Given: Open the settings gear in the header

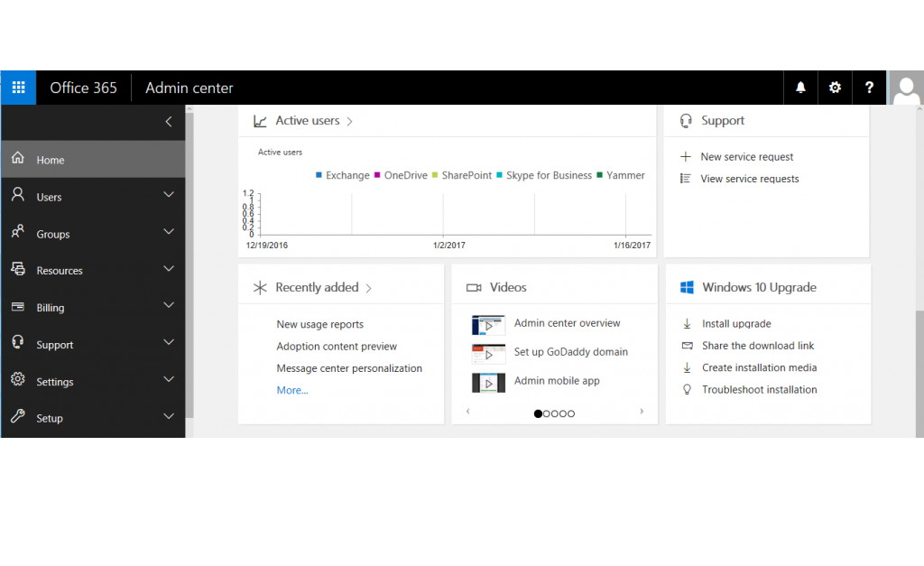Looking at the screenshot, I should [x=835, y=88].
